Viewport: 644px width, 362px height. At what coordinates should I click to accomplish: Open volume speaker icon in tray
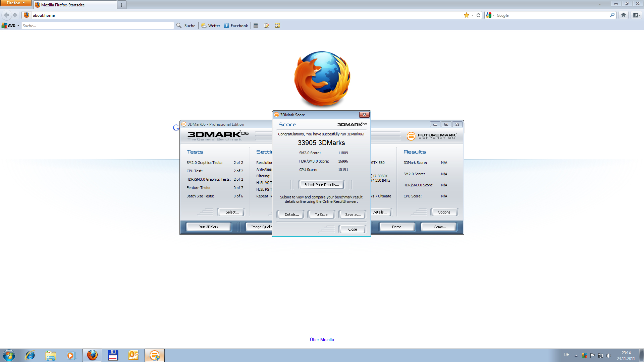click(x=608, y=356)
